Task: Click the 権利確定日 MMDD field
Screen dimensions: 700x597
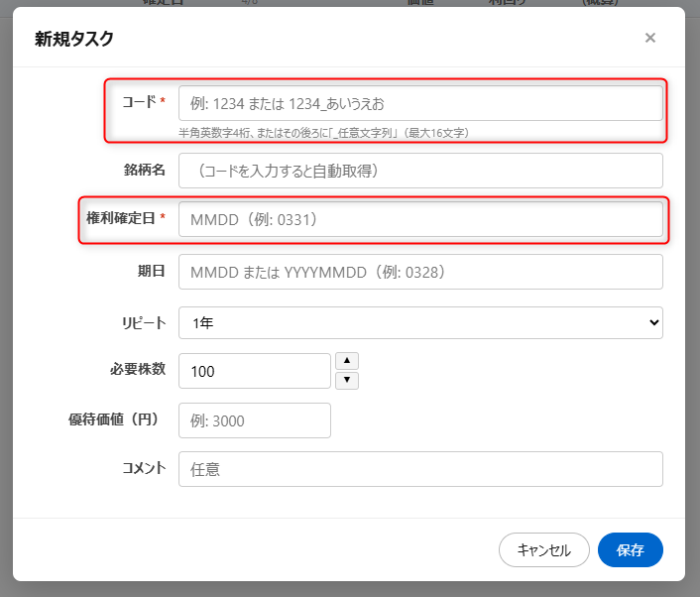Action: coord(420,220)
